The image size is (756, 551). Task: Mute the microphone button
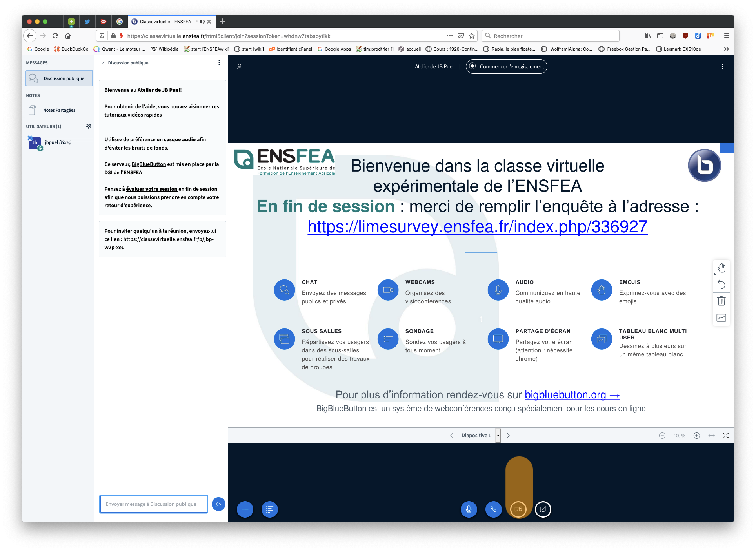(x=469, y=509)
